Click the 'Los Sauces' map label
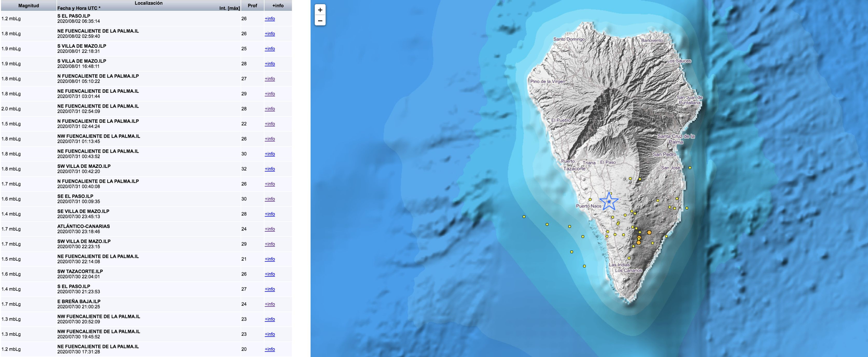 pyautogui.click(x=679, y=61)
